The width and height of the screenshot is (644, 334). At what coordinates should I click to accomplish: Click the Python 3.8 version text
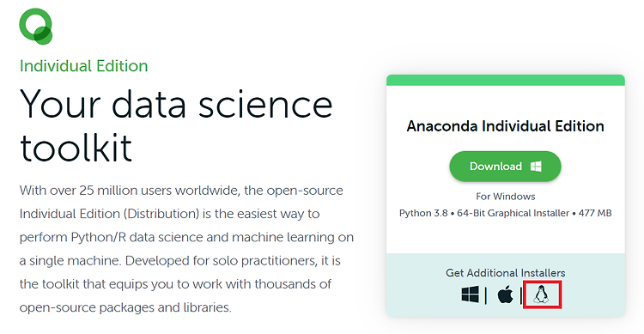pos(423,213)
